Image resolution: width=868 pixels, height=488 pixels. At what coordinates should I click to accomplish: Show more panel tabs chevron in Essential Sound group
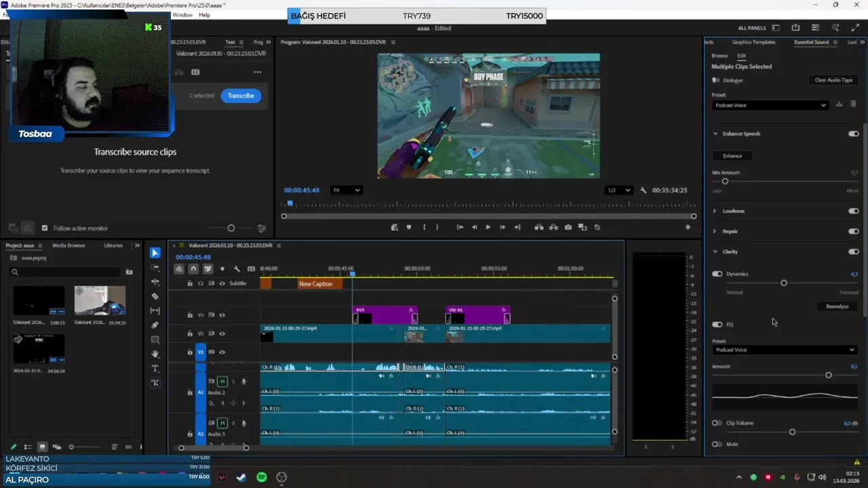pos(861,42)
